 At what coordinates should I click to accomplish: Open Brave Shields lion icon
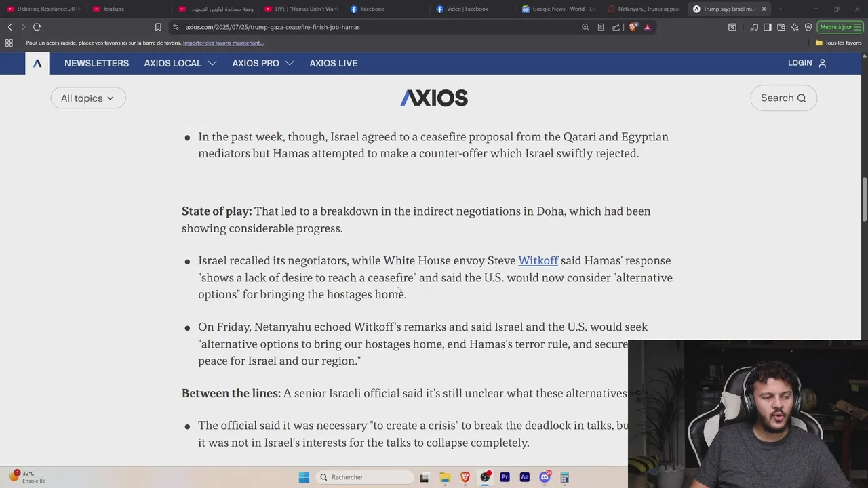pyautogui.click(x=633, y=27)
